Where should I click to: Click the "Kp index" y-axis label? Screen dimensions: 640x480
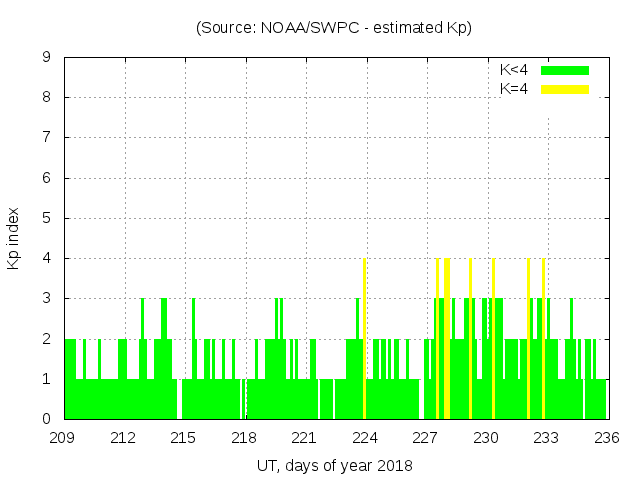pos(14,238)
